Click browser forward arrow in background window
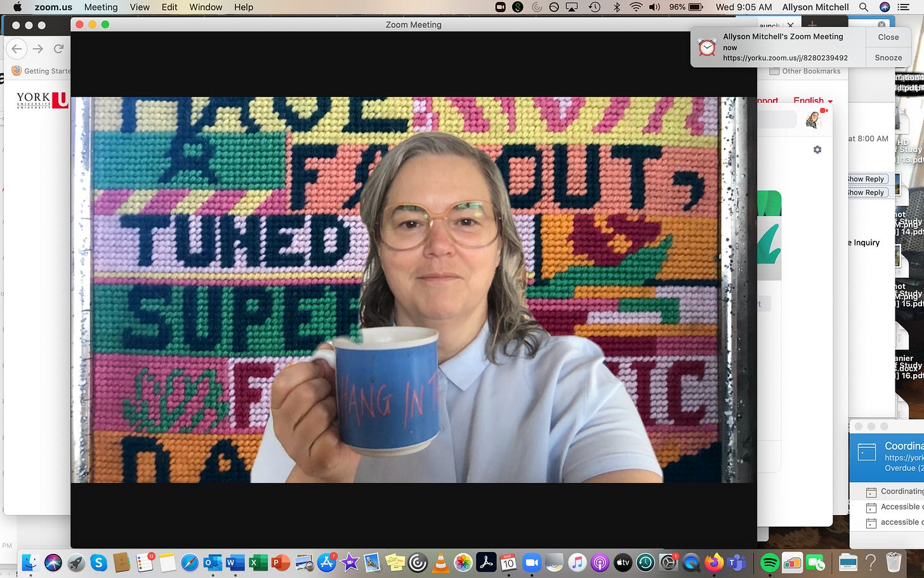This screenshot has width=924, height=578. click(x=38, y=49)
